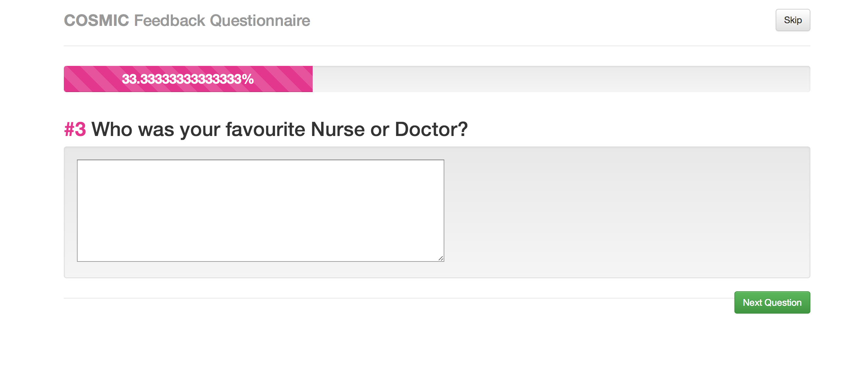Click the Skip button
Image resolution: width=868 pixels, height=367 pixels.
point(792,20)
